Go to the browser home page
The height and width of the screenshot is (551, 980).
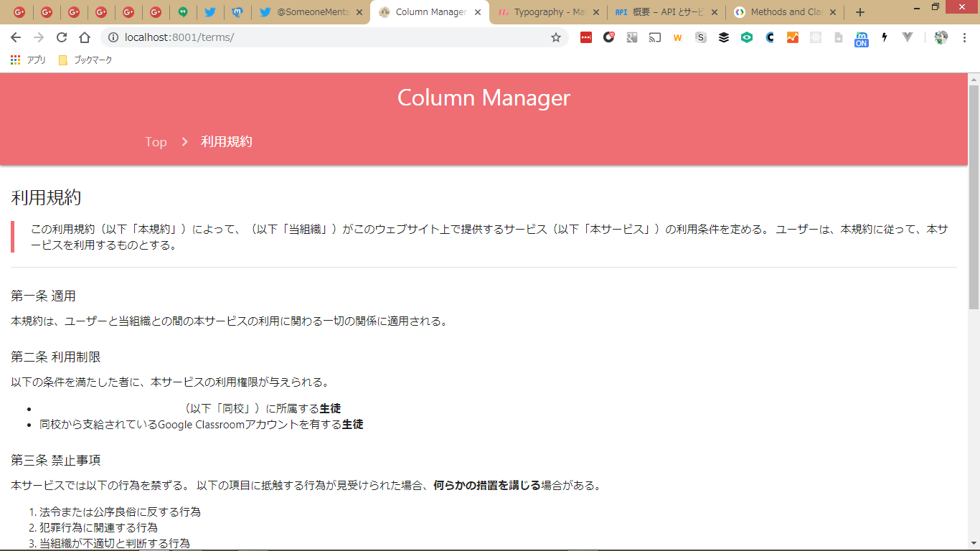(85, 37)
